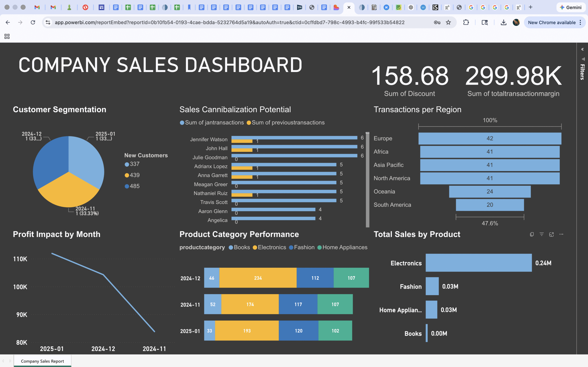Viewport: 588px width, 367px height.
Task: Click Copy visual icon on Total Sales chart
Action: [x=532, y=234]
